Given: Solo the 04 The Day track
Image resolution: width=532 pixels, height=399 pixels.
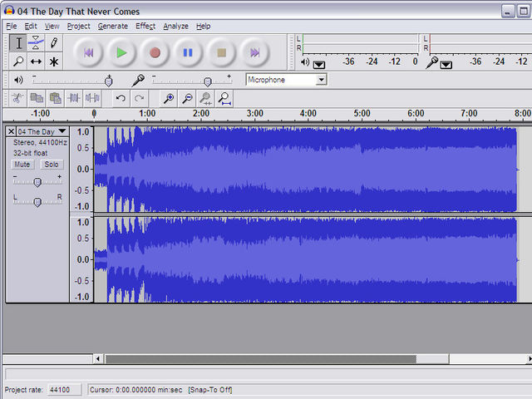Looking at the screenshot, I should pos(52,165).
